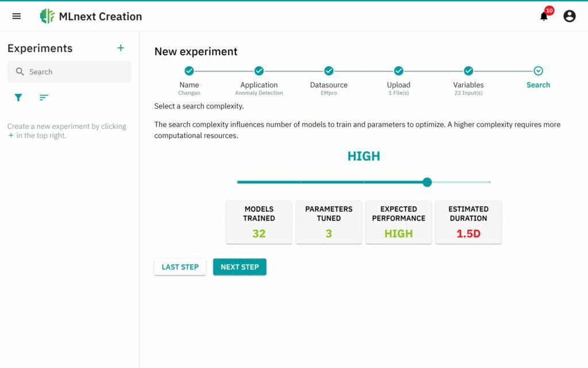Open the hamburger navigation menu
Screen dimensions: 588x368
[16, 16]
